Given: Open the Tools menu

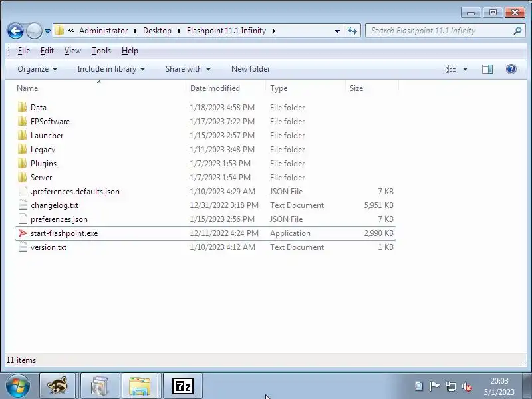Looking at the screenshot, I should click(101, 51).
